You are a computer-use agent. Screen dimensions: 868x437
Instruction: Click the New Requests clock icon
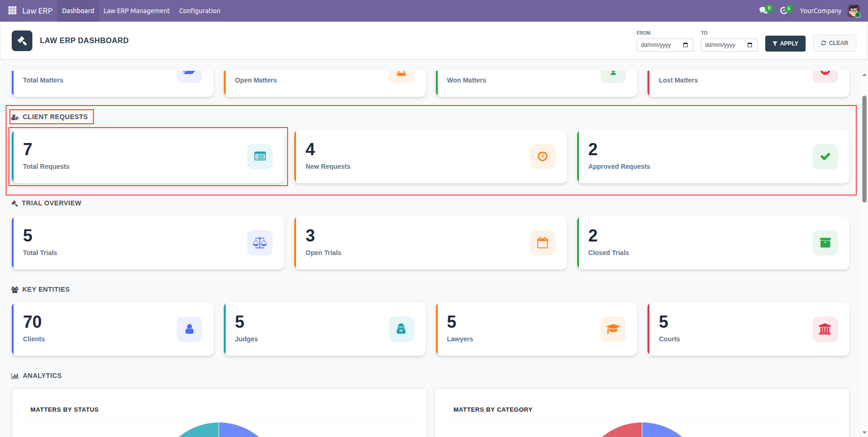pos(543,157)
